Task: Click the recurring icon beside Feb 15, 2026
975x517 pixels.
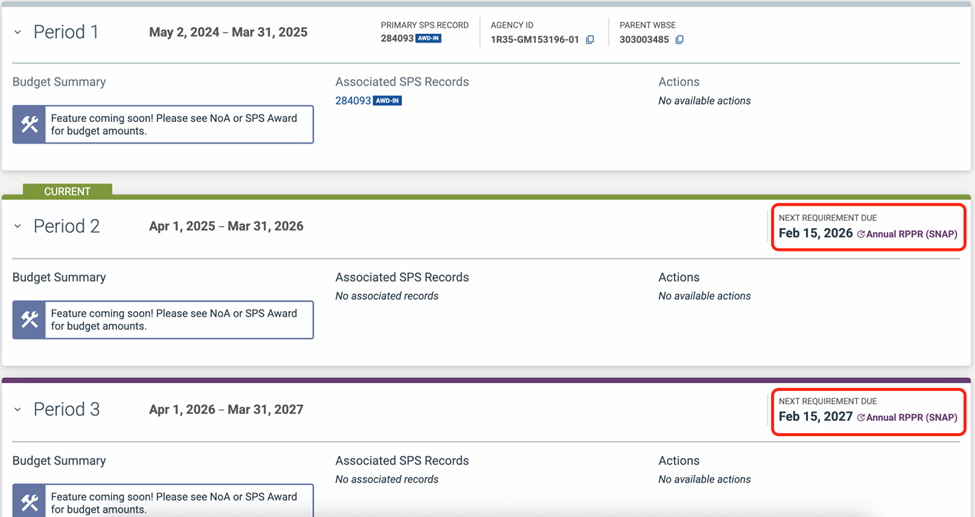Action: 861,235
